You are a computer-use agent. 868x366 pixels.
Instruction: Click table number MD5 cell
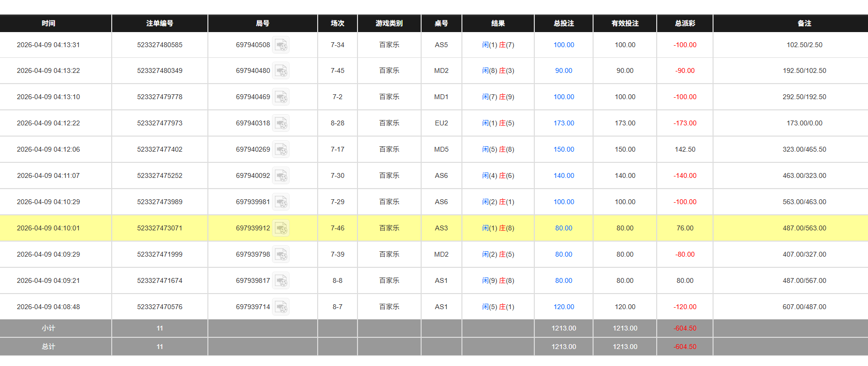click(x=442, y=150)
